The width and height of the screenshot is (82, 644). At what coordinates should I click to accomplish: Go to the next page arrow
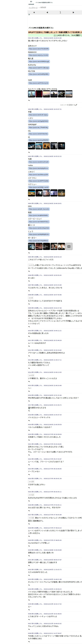(x=73, y=12)
